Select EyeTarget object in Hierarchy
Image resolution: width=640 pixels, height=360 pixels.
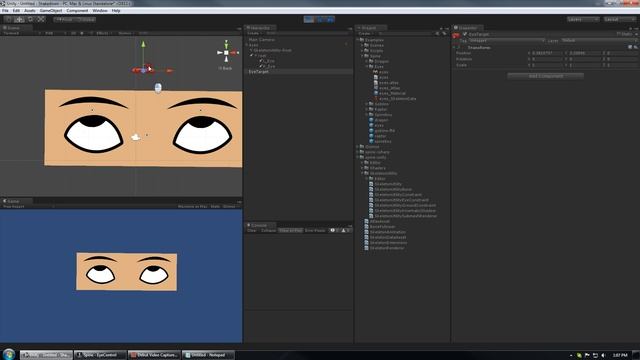click(x=259, y=71)
